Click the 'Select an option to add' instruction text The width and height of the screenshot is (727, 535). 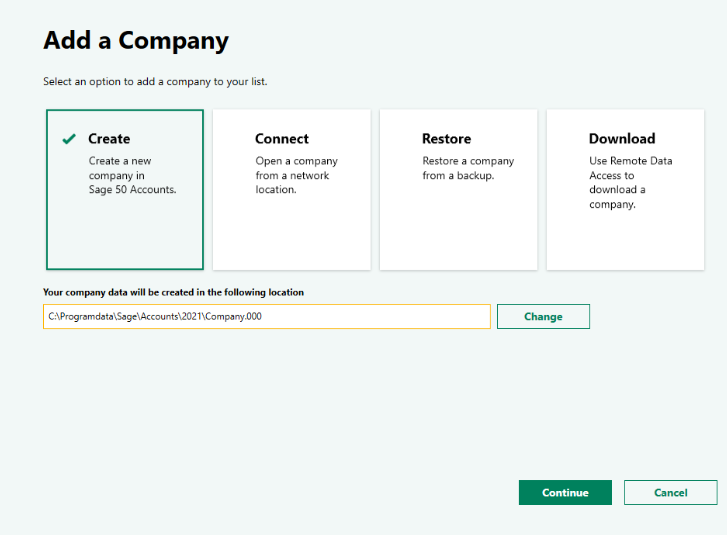point(155,81)
